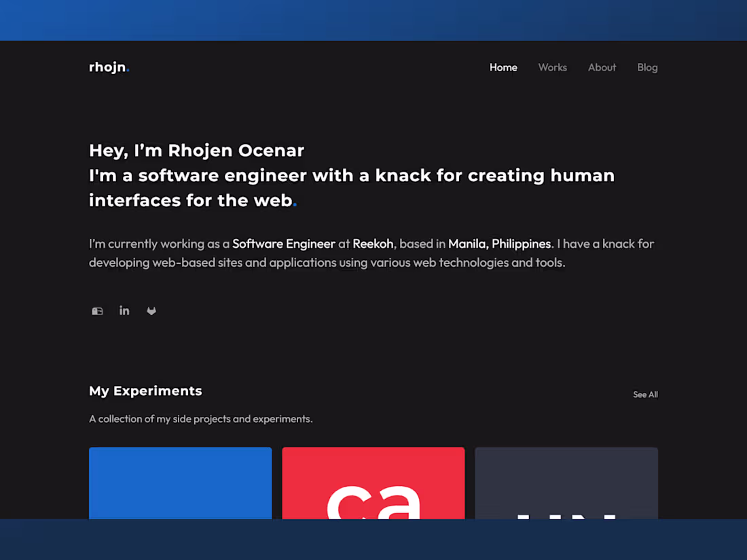Viewport: 747px width, 560px height.
Task: Click the 'Manila, Philippines' text
Action: [499, 244]
